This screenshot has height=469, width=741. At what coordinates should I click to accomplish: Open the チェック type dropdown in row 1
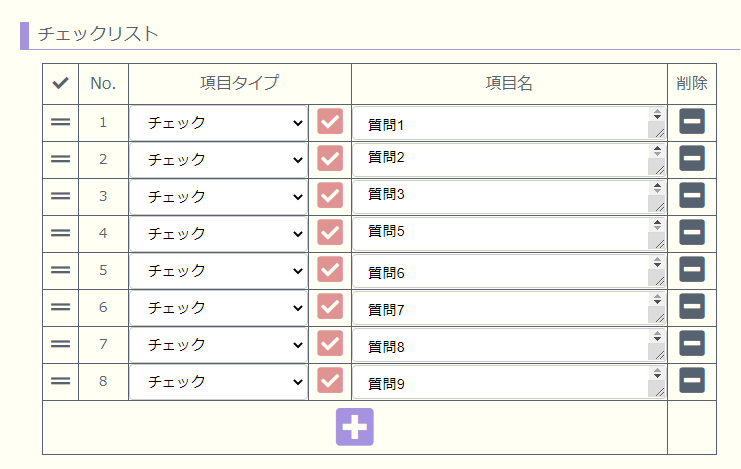(219, 123)
